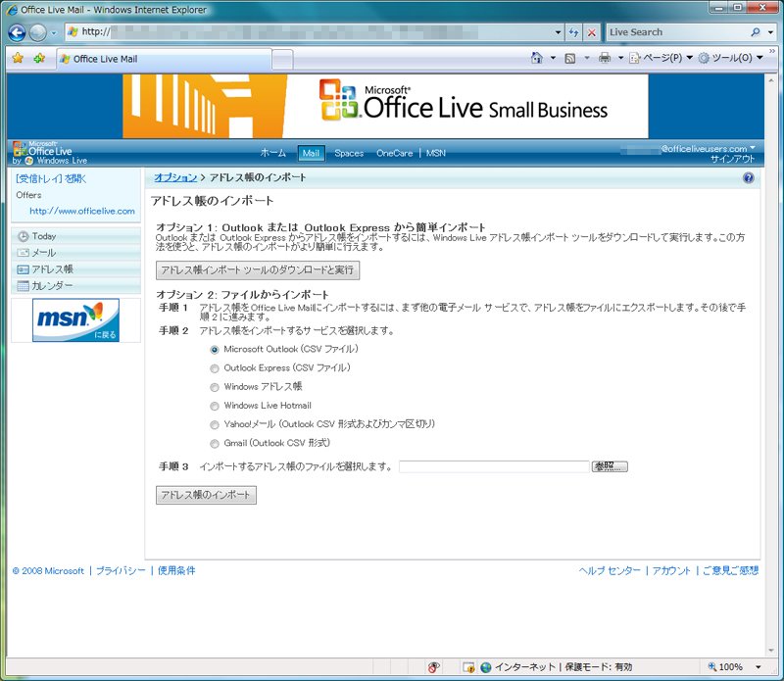Viewport: 784px width, 681px height.
Task: Select Microsoft Outlook (CSV ファイル) radio button
Action: 215,350
